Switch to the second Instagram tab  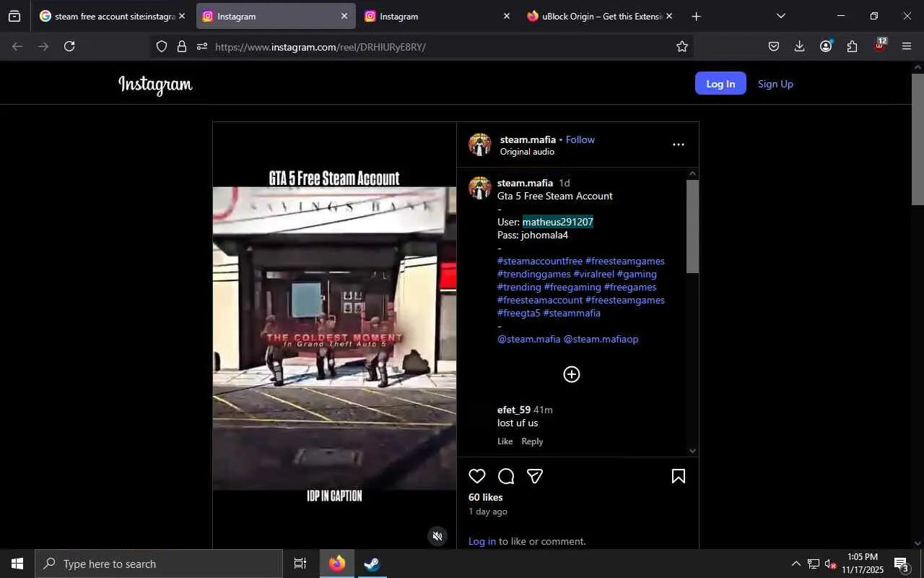[438, 16]
